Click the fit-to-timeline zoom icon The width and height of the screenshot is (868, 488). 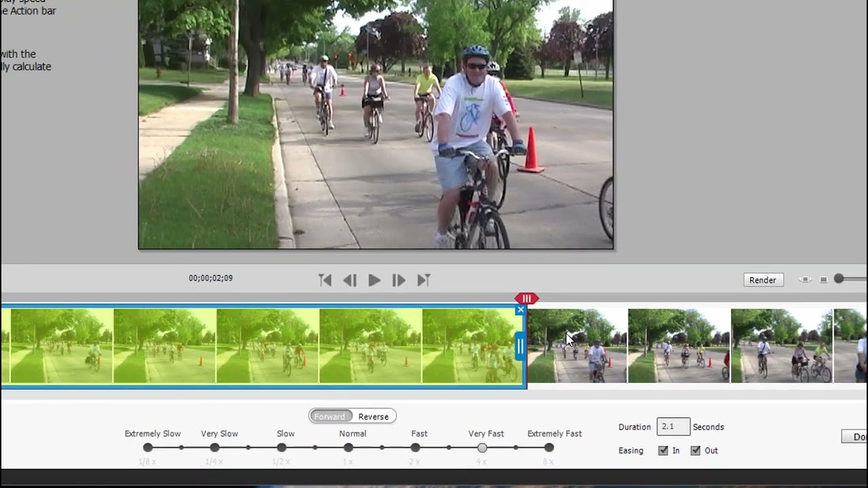(805, 279)
